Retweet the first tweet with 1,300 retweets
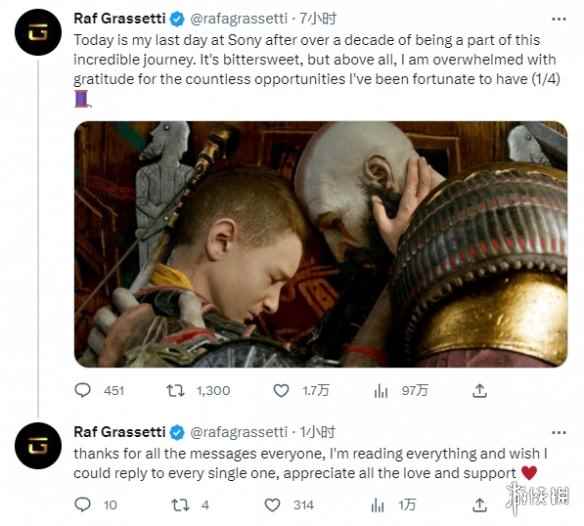Image resolution: width=584 pixels, height=526 pixels. coord(175,390)
